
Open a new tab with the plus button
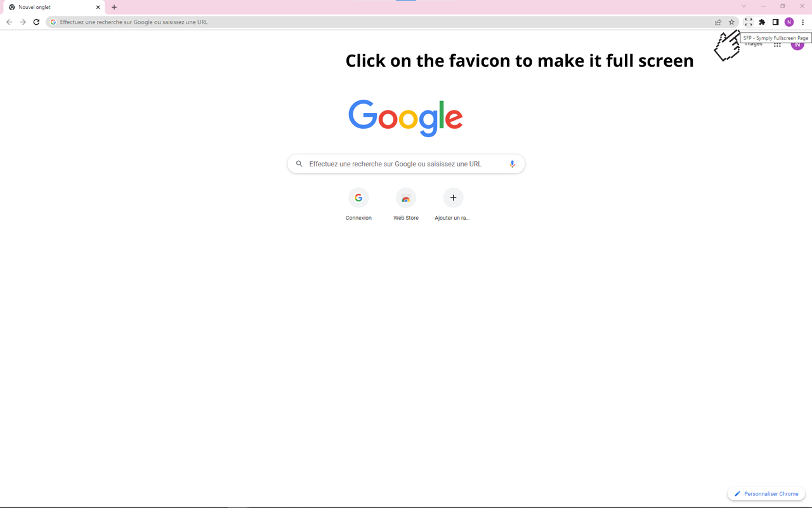[x=114, y=8]
